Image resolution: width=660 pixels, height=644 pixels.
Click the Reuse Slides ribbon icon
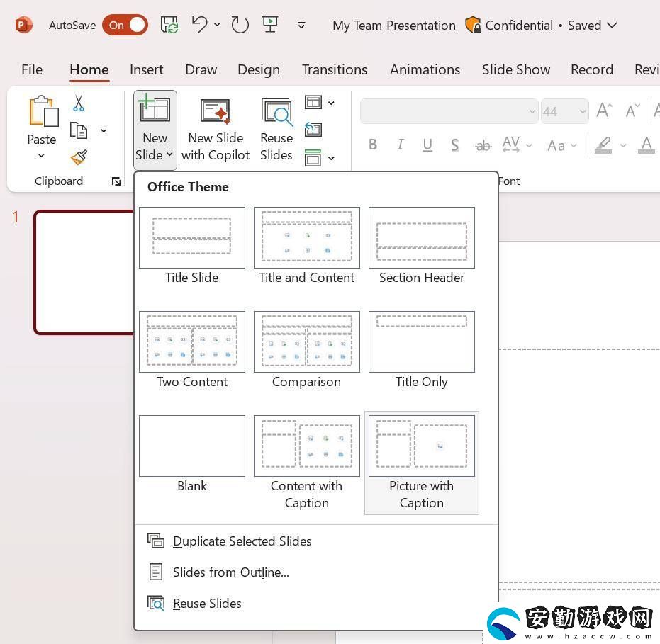(276, 130)
